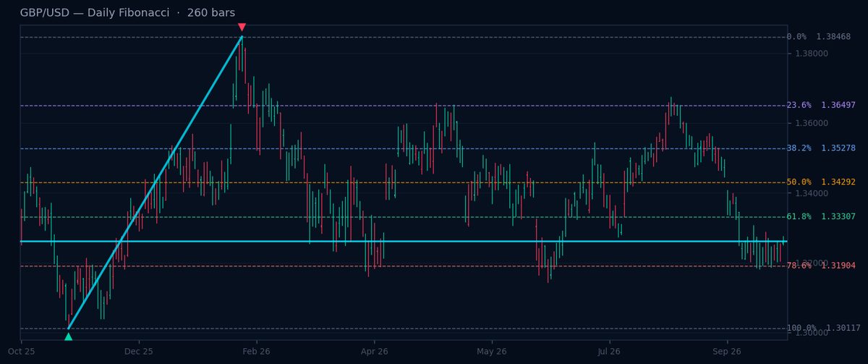Click the 23.6% 1.36497 Fibonacci label
Image resolution: width=868 pixels, height=364 pixels.
821,106
